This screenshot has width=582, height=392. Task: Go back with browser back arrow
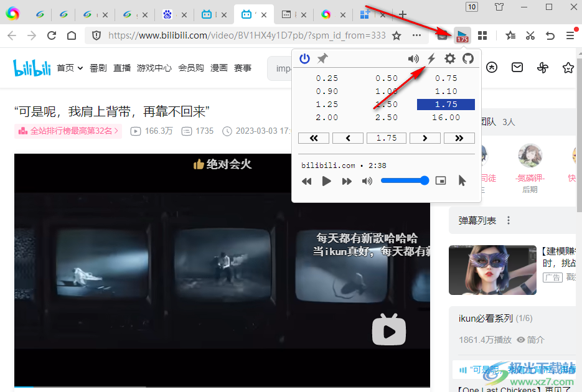click(12, 35)
